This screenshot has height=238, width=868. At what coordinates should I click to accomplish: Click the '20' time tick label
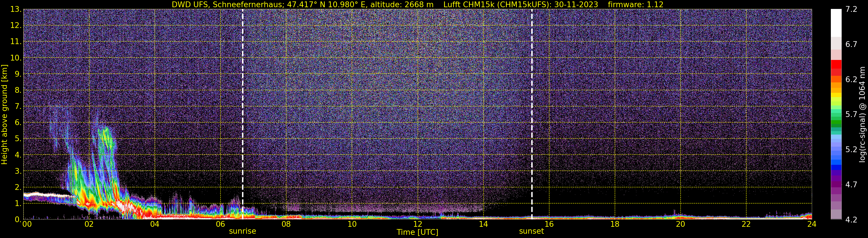[x=680, y=224]
